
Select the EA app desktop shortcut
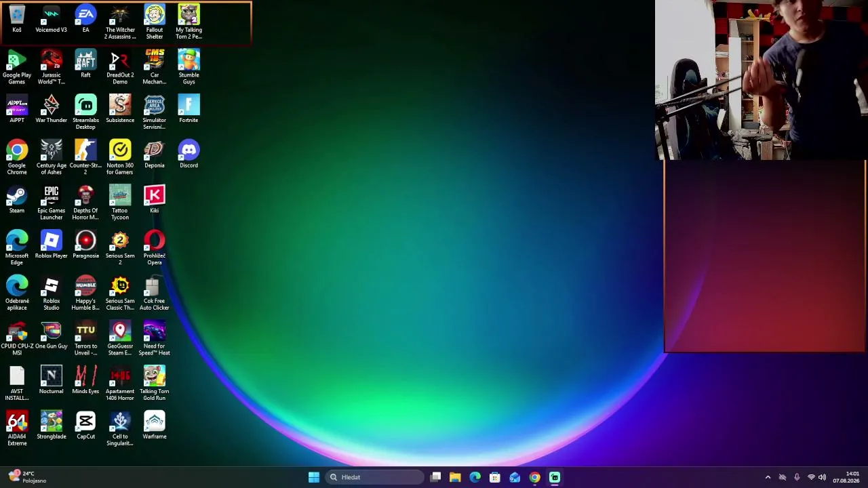(x=85, y=19)
